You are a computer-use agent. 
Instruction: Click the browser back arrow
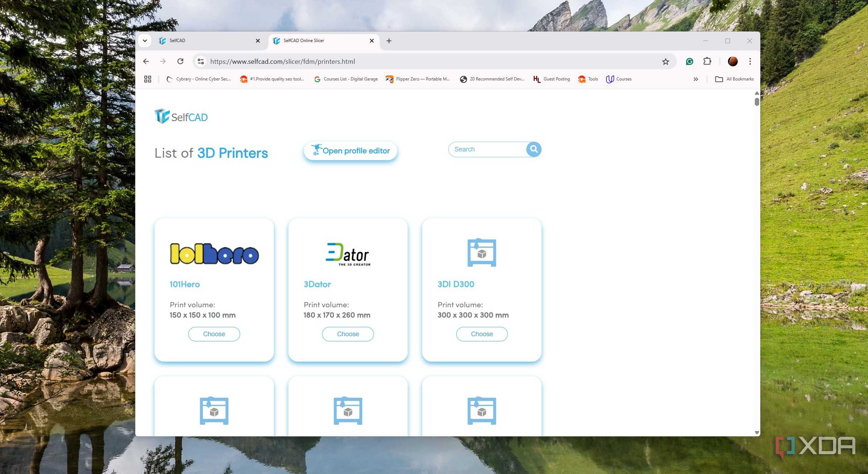pyautogui.click(x=146, y=61)
